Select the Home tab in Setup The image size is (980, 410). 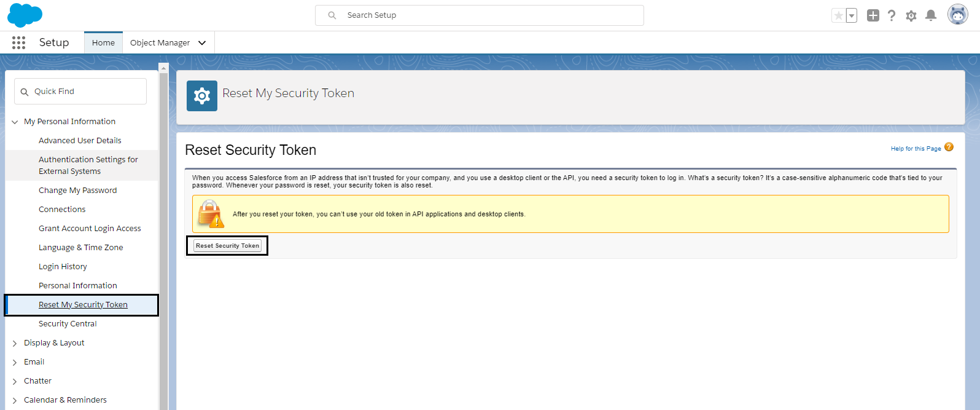[103, 42]
